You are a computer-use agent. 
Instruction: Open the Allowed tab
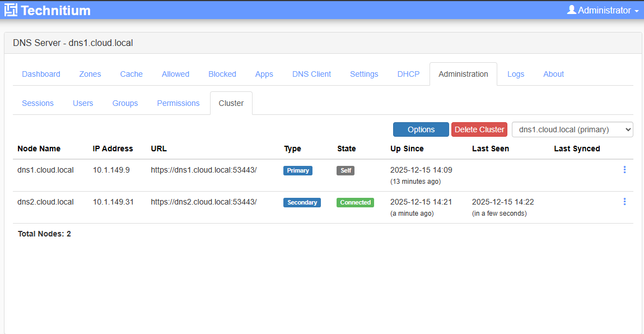(x=175, y=74)
